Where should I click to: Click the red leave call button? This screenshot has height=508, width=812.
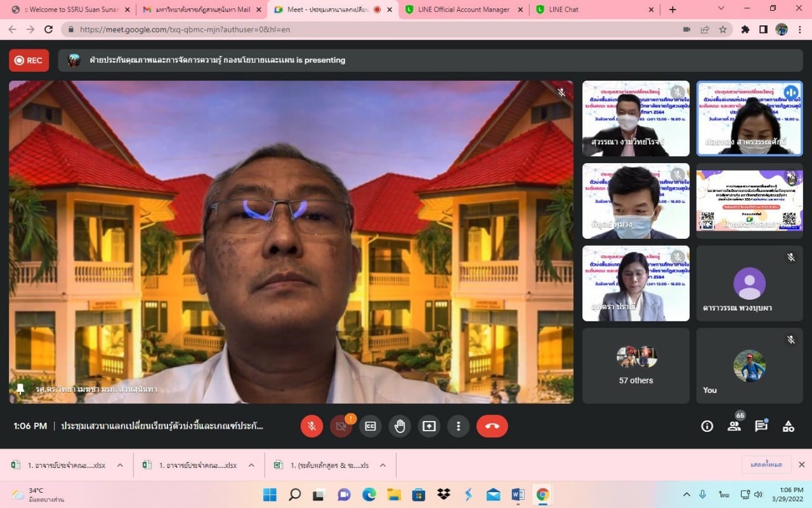click(492, 426)
